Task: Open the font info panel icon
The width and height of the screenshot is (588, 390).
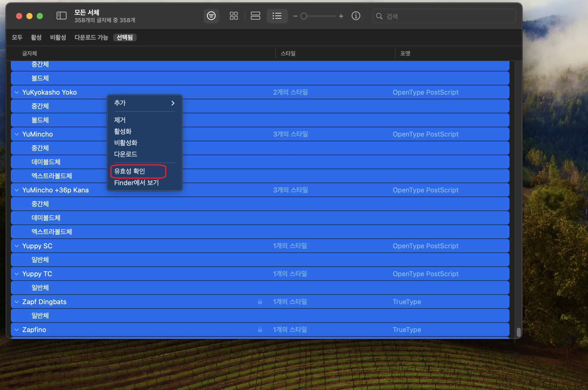Action: point(356,16)
